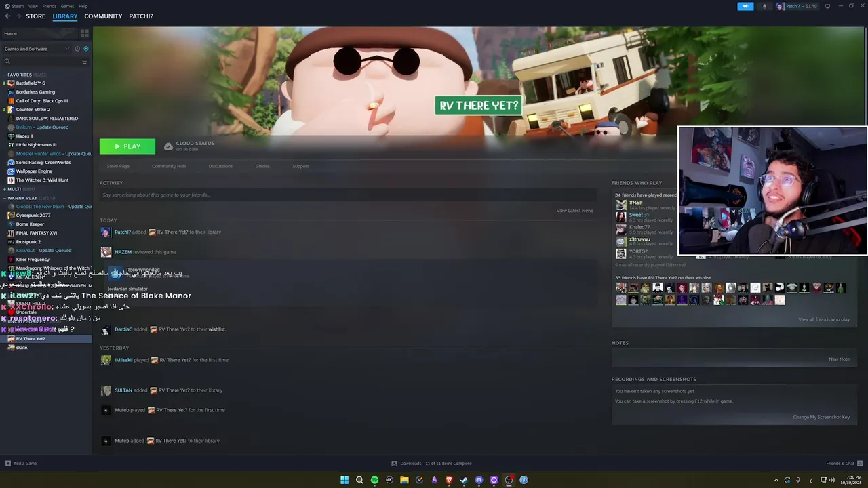Image resolution: width=868 pixels, height=488 pixels.
Task: Open the notifications bell
Action: 764,6
